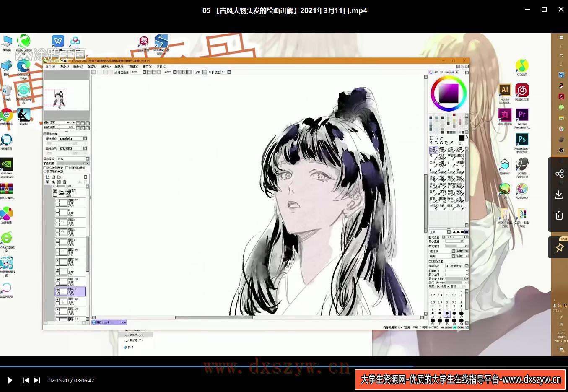Rotate canvas counterclockwise in top toolbar

point(180,72)
